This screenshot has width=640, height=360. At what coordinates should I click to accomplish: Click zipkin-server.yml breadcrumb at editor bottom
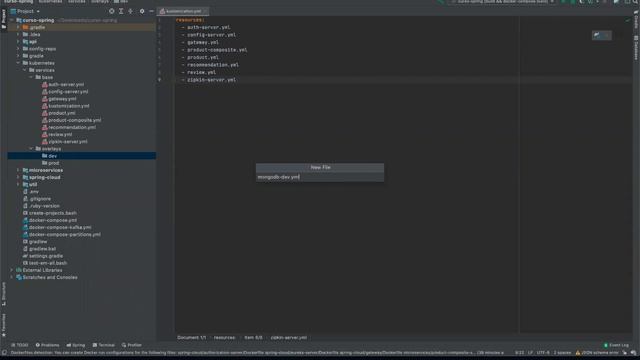click(x=289, y=338)
